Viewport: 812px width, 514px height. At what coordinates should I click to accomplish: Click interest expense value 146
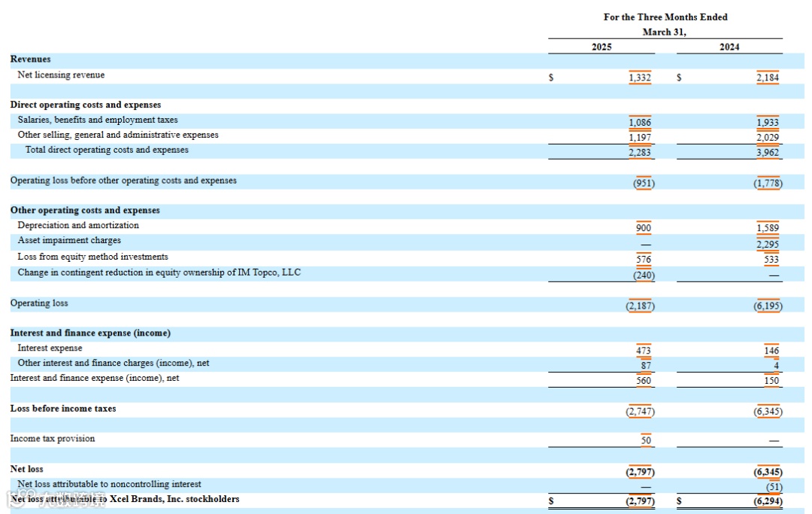tap(771, 351)
